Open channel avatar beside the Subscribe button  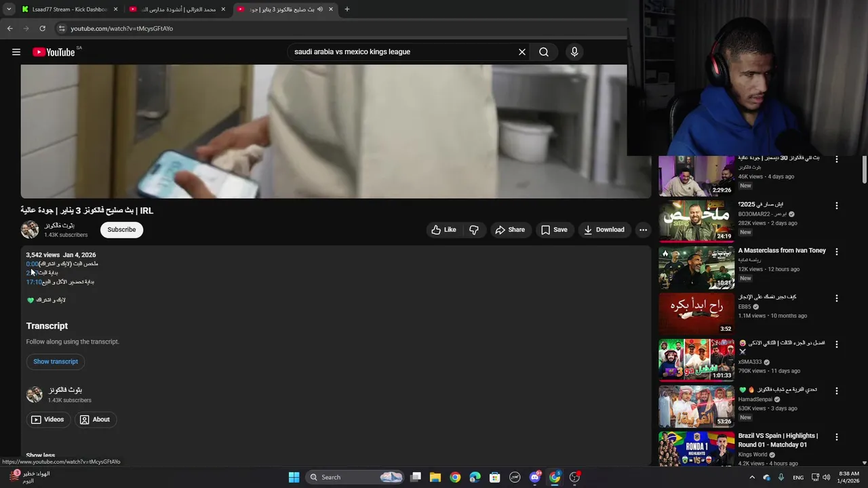tap(30, 230)
